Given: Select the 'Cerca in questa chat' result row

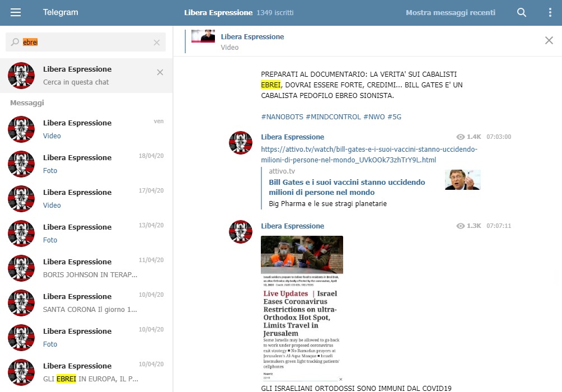Looking at the screenshot, I should tap(86, 76).
